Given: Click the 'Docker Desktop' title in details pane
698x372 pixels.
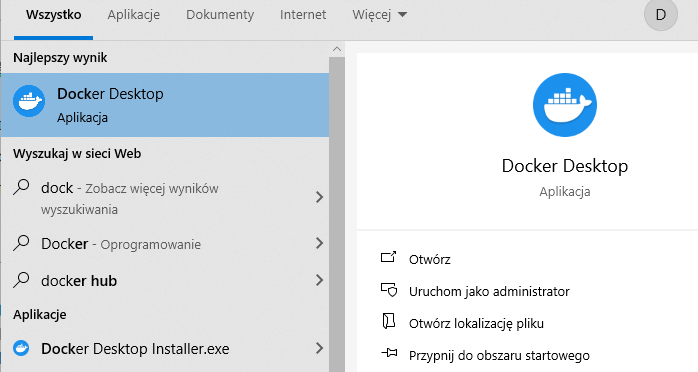Looking at the screenshot, I should 565,166.
